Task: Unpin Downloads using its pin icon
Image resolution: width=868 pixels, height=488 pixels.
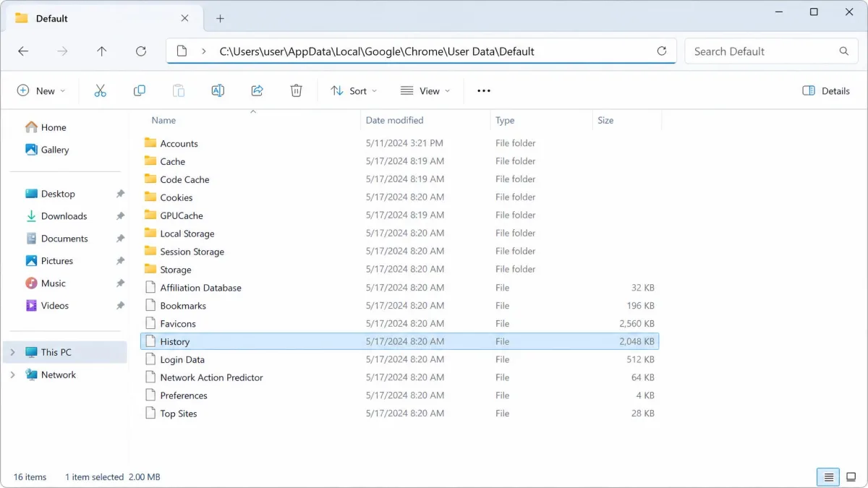Action: tap(120, 216)
